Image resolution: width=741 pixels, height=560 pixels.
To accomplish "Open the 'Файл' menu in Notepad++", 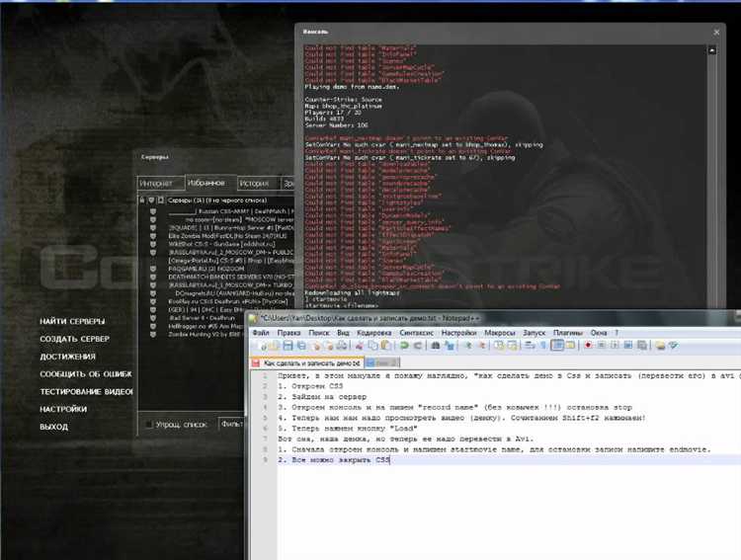I will [261, 333].
